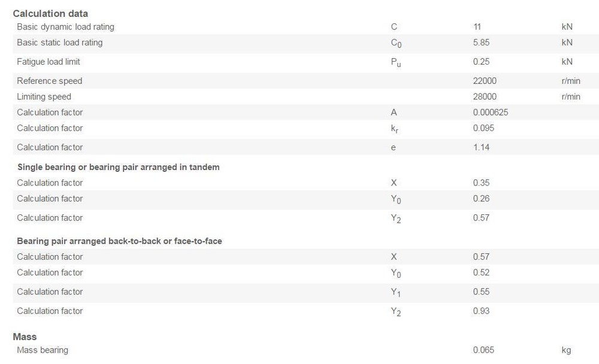Select the Fatigue load limit label
Image resolution: width=599 pixels, height=364 pixels.
[x=49, y=62]
